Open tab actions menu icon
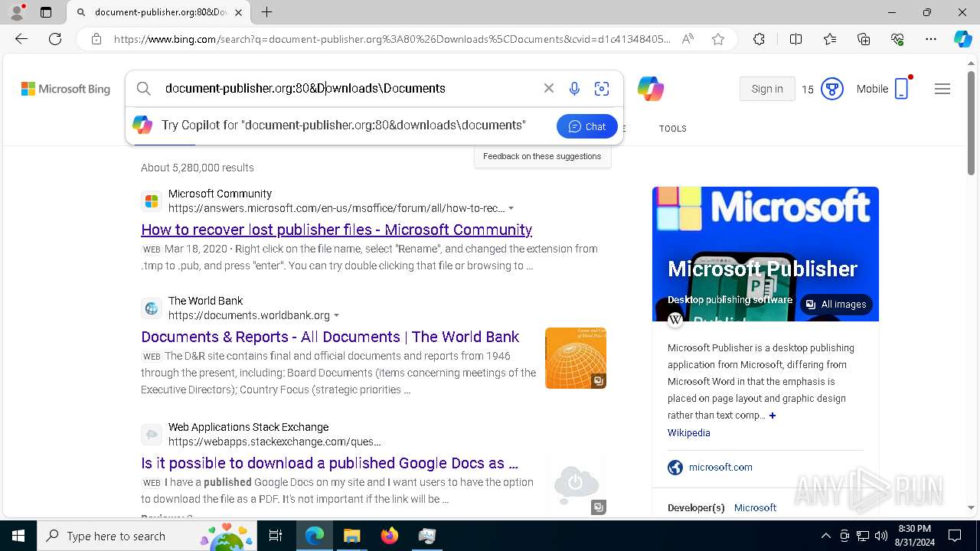The image size is (980, 551). coord(46,12)
